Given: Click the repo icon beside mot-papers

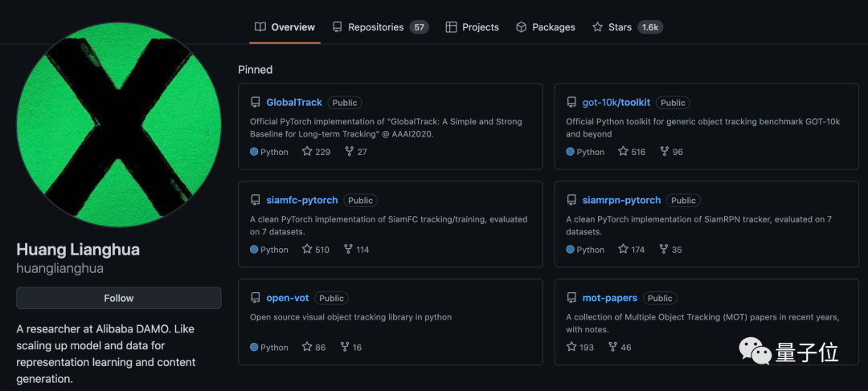Looking at the screenshot, I should (571, 298).
